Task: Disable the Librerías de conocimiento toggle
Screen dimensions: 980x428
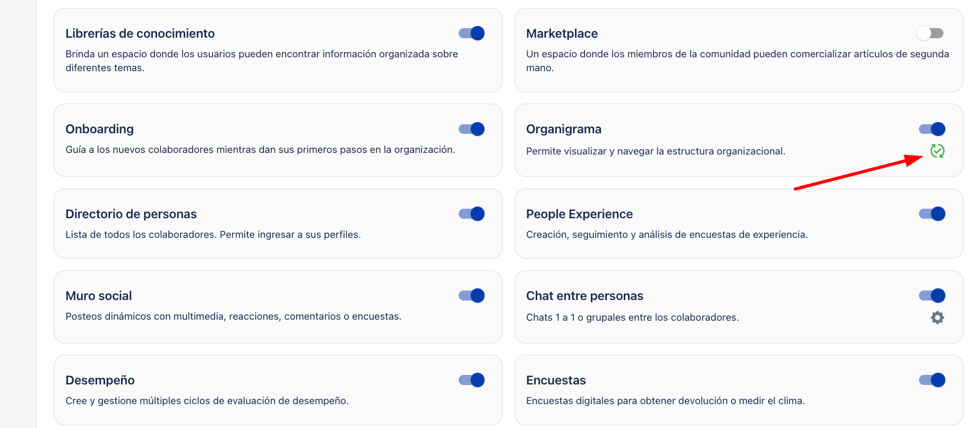Action: point(471,33)
